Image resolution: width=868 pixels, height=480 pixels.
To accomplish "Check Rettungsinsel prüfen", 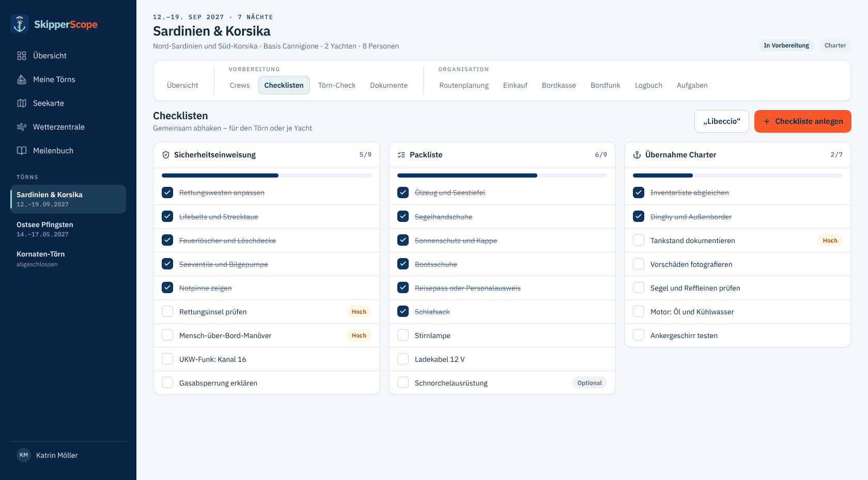I will click(x=167, y=311).
